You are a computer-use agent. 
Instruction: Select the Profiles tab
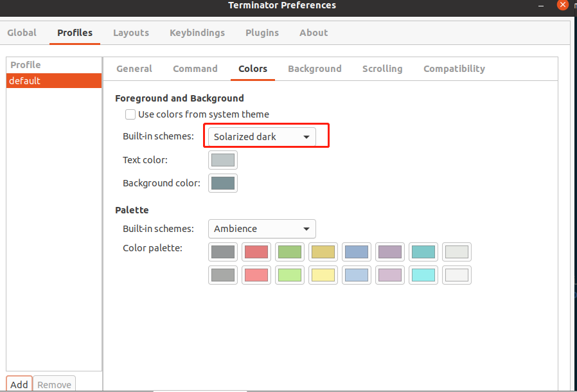[x=75, y=33]
